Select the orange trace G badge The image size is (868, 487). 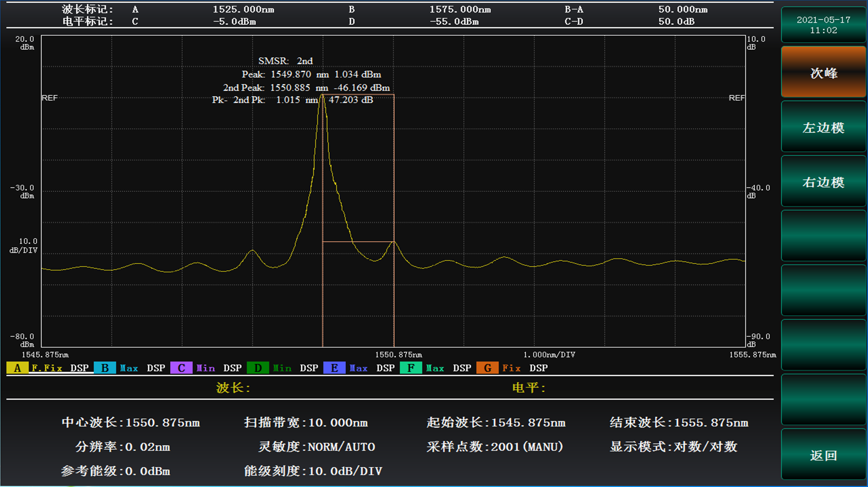(487, 368)
